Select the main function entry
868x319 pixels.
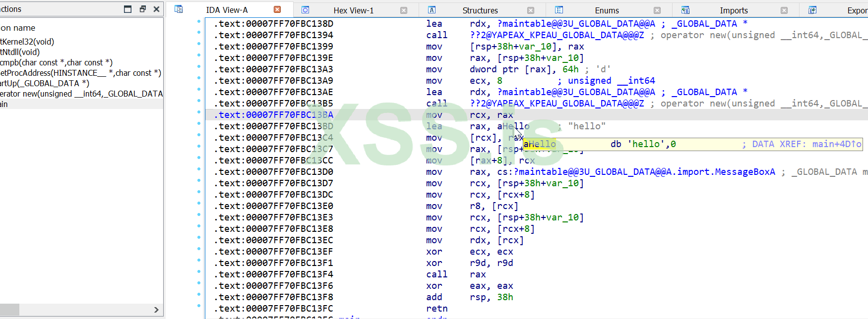[x=81, y=104]
